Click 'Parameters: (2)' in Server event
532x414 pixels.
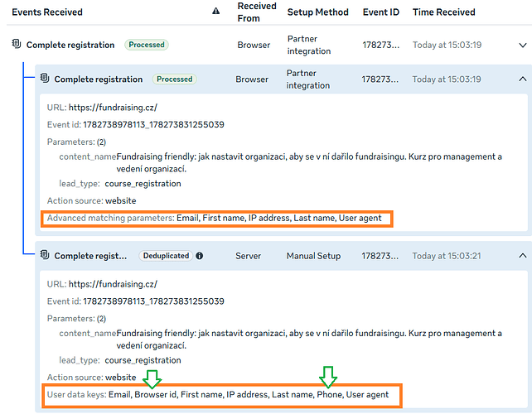pyautogui.click(x=76, y=319)
